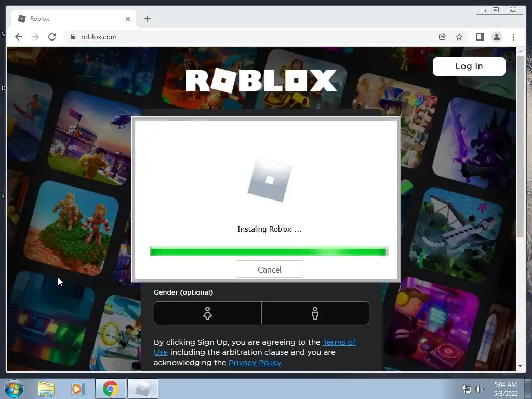The height and width of the screenshot is (399, 532).
Task: Click the taskbar clock showing 5:04 AM
Action: (x=506, y=389)
